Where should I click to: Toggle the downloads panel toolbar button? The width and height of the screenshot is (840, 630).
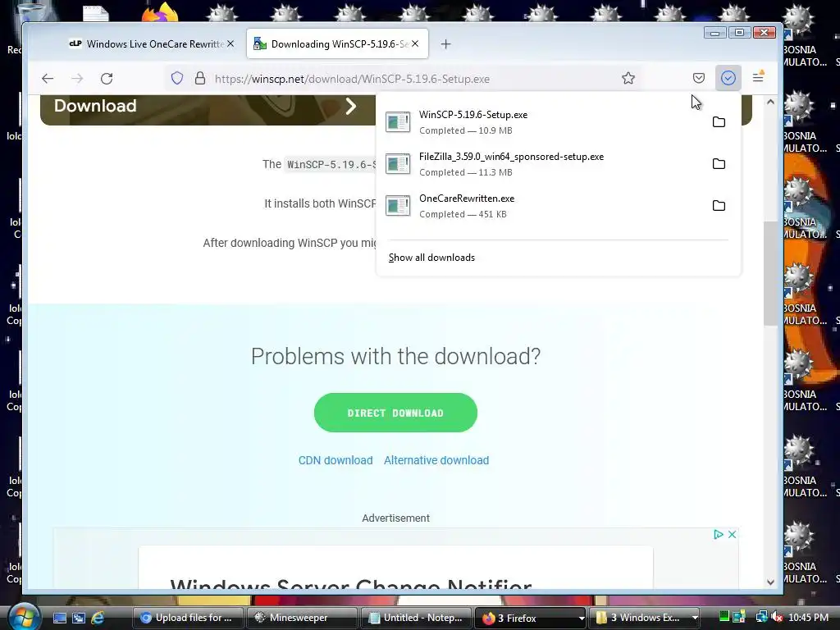tap(728, 78)
